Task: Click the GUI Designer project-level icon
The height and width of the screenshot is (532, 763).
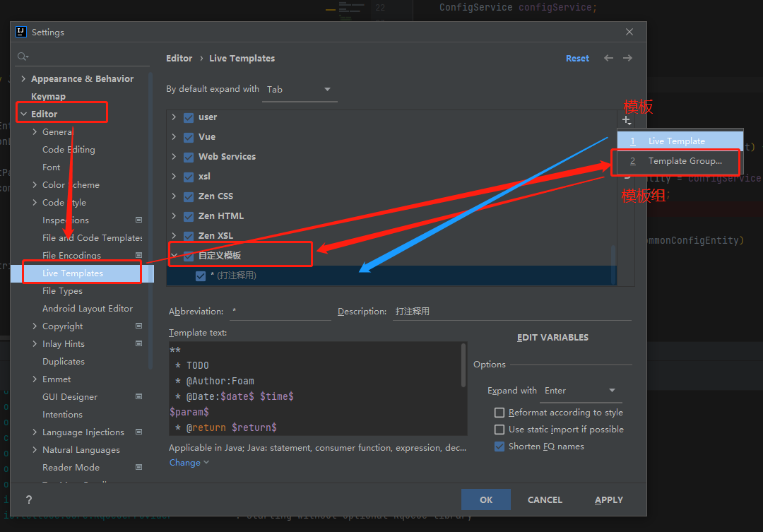Action: click(x=138, y=397)
